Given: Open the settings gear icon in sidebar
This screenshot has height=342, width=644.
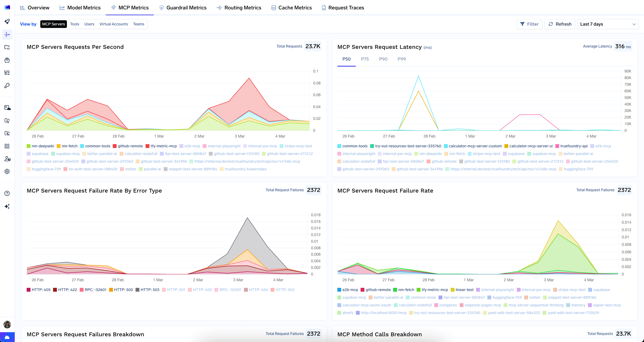Looking at the screenshot, I should coord(7,171).
